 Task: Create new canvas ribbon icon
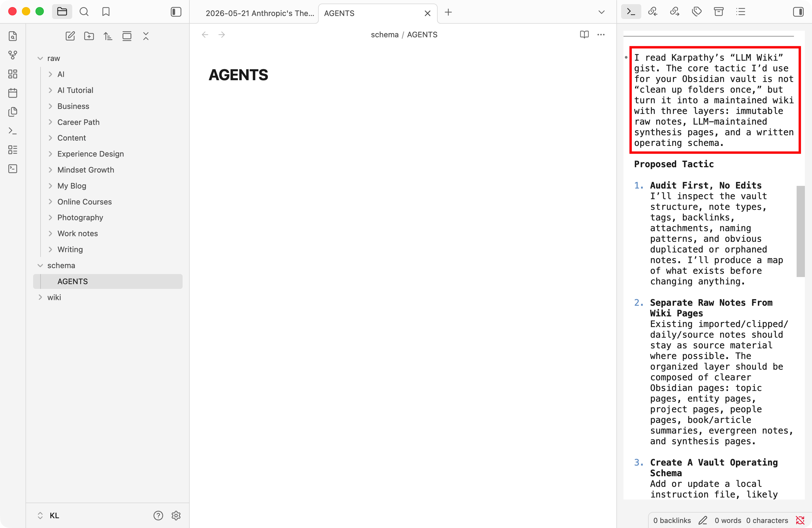[x=13, y=74]
